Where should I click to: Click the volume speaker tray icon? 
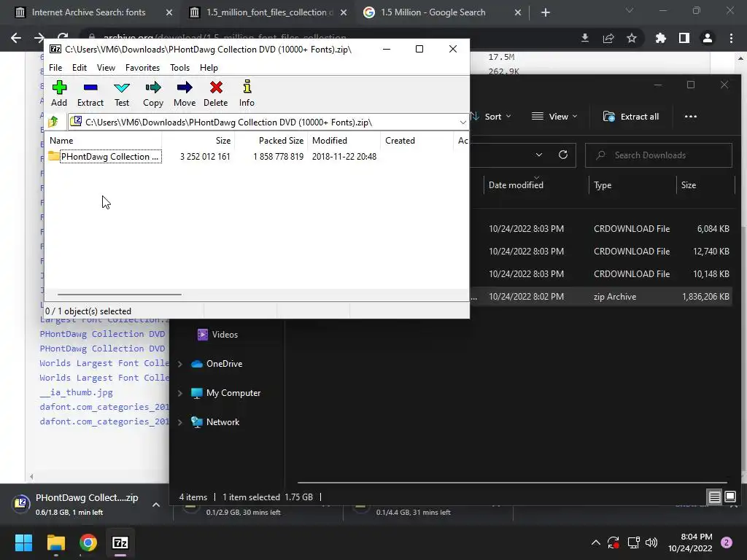click(x=651, y=542)
